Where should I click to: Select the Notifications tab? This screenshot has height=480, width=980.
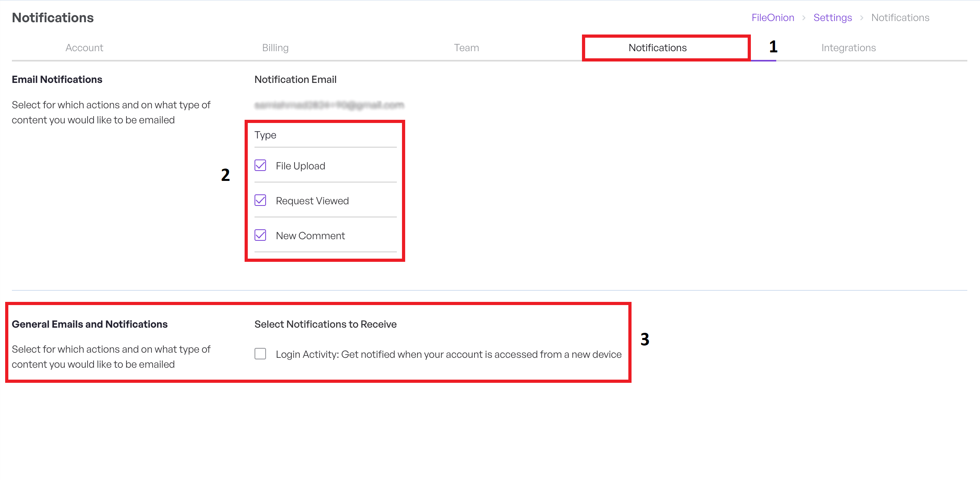point(657,48)
